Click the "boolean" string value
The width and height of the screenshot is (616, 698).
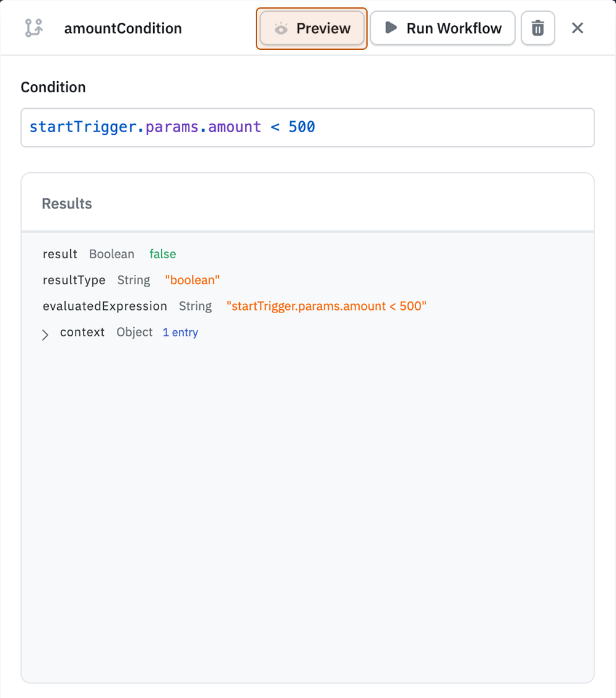192,280
